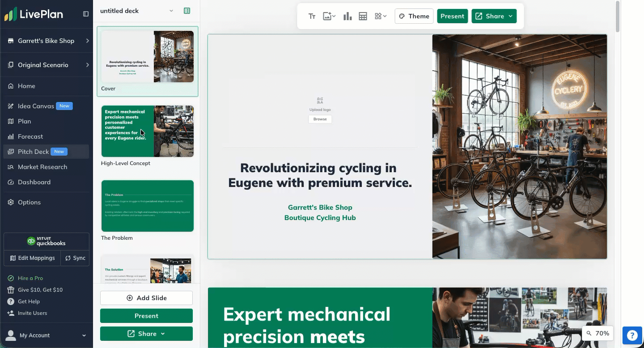Click the Intuit QuickBooks logo
The height and width of the screenshot is (348, 644).
pyautogui.click(x=47, y=242)
